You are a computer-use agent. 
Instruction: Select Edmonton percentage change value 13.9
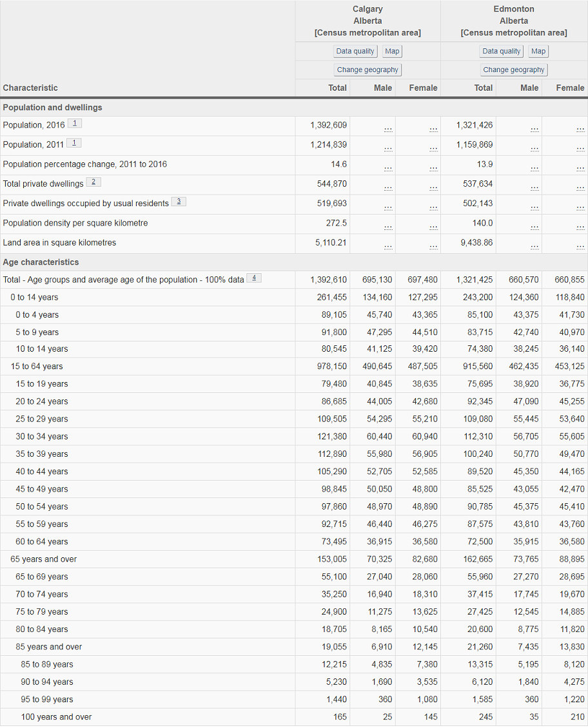[x=484, y=164]
